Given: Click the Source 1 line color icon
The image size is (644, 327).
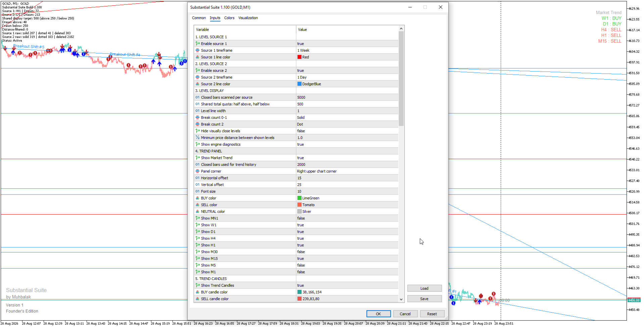Looking at the screenshot, I should pyautogui.click(x=198, y=57).
